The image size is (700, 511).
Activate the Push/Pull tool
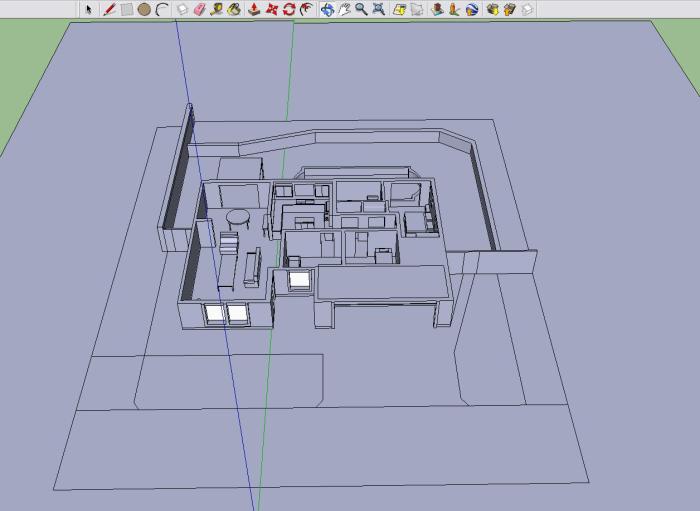(254, 9)
